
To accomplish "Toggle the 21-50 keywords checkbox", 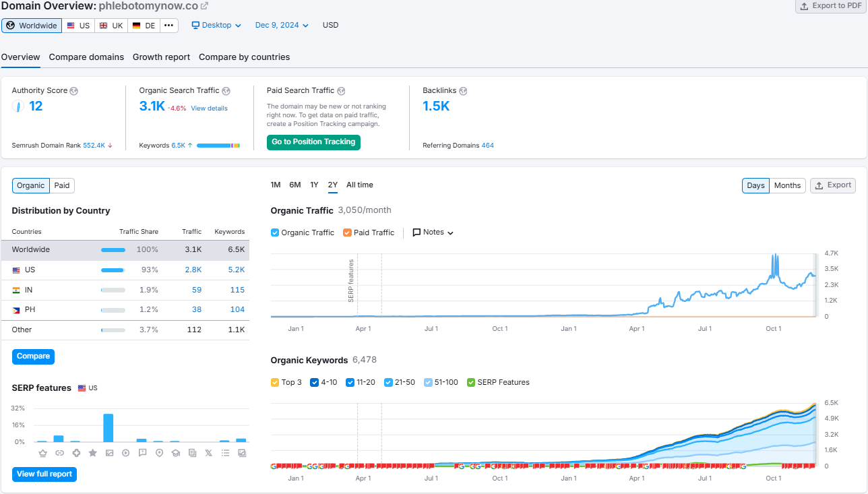I will point(388,382).
